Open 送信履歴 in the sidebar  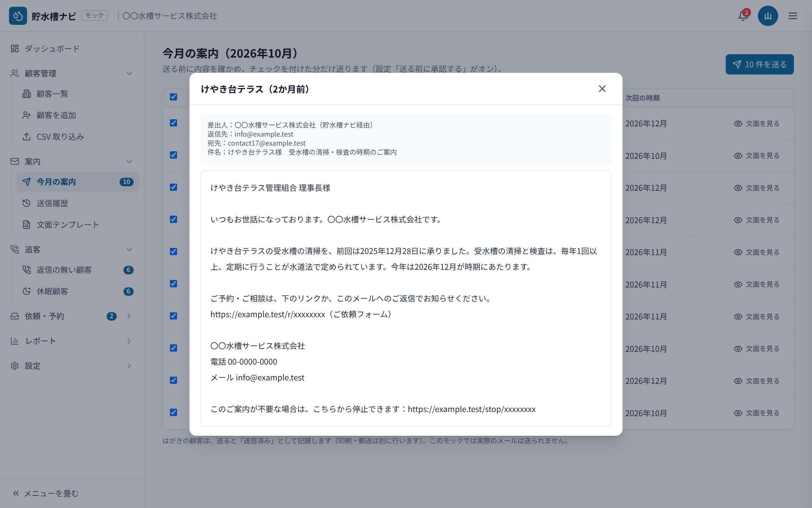click(x=77, y=203)
